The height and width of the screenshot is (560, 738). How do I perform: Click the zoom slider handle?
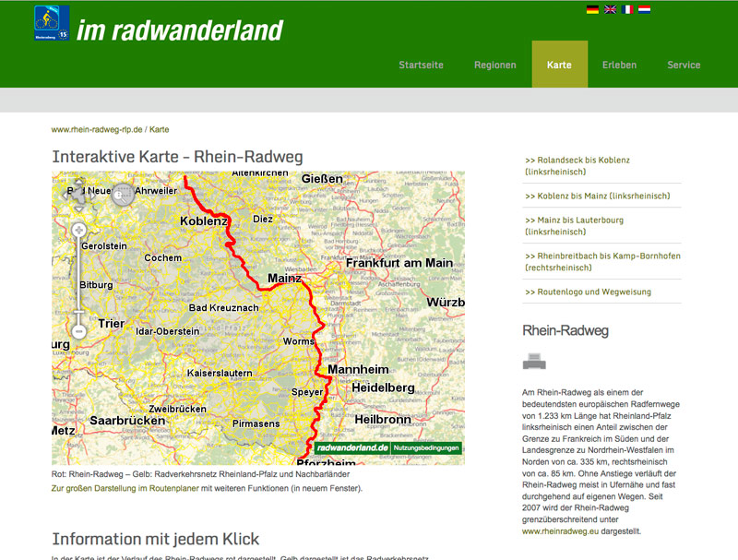[78, 311]
